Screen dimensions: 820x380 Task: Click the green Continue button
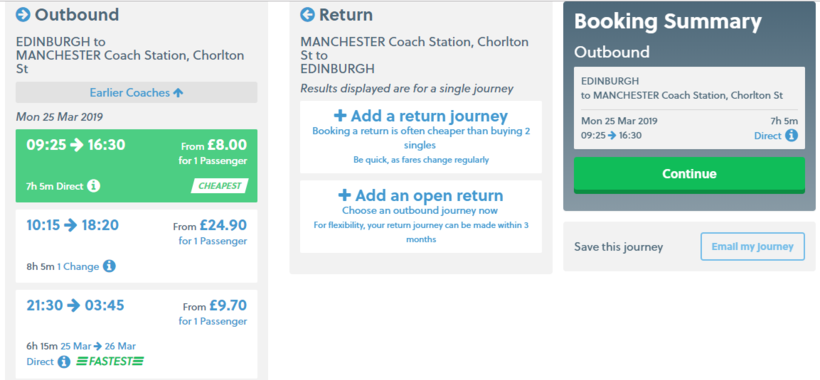coord(689,175)
